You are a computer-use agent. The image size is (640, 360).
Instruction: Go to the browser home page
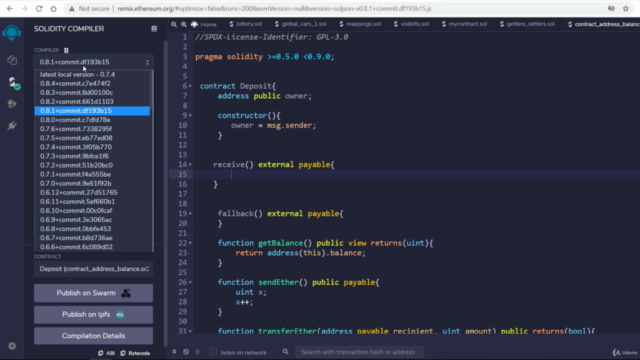pos(53,9)
